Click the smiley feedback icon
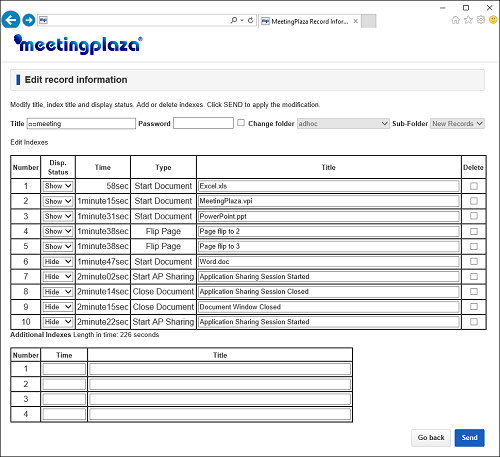500x457 pixels. [493, 20]
